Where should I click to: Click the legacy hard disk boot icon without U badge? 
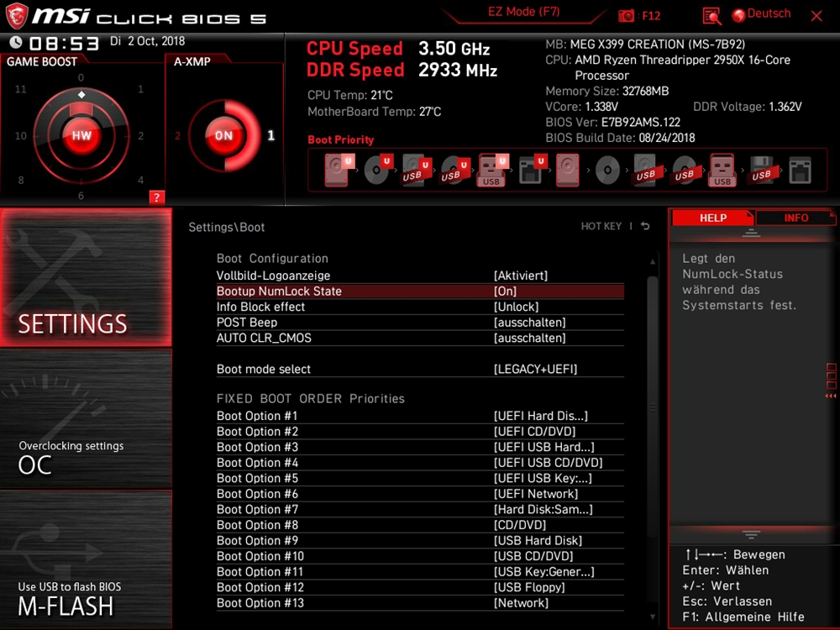[x=567, y=170]
